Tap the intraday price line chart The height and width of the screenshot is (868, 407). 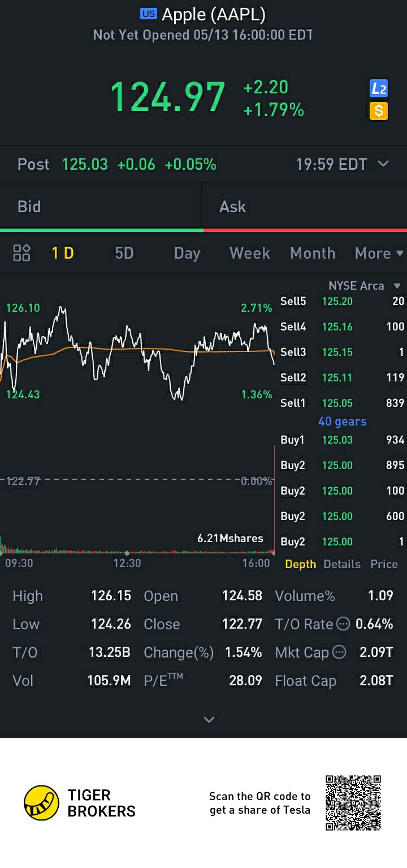pyautogui.click(x=137, y=354)
